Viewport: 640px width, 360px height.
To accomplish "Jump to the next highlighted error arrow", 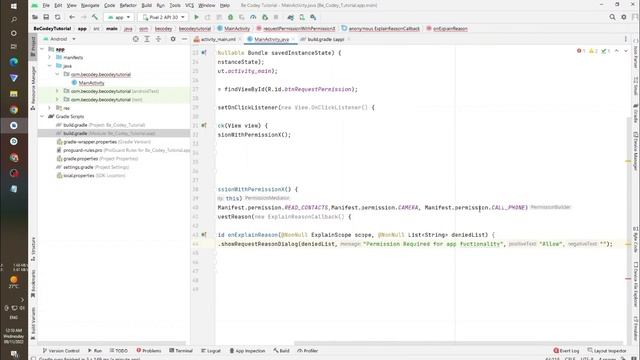I will (x=626, y=51).
